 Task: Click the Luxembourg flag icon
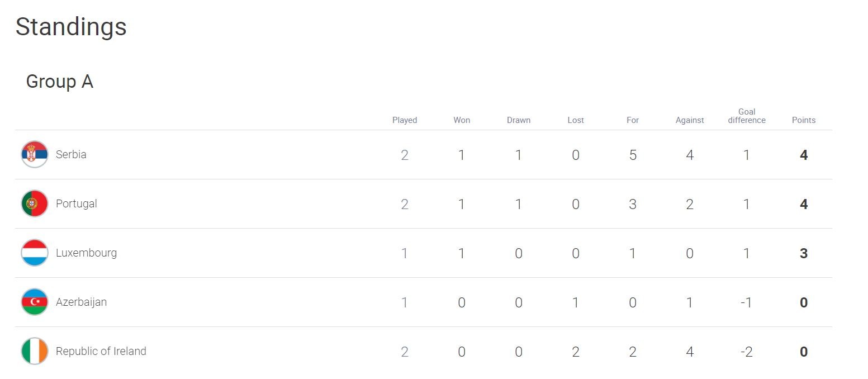tap(35, 253)
